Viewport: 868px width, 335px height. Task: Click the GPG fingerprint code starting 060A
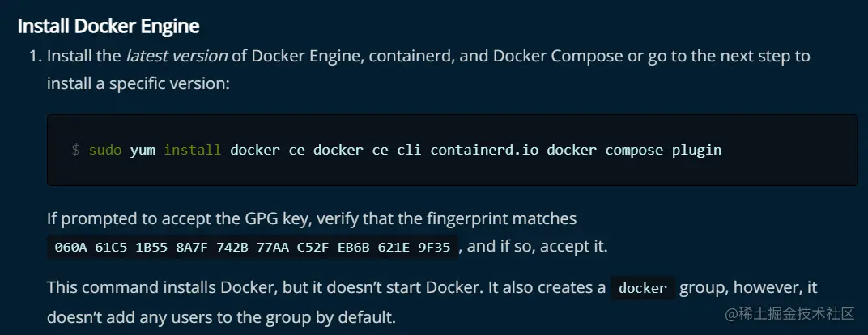coord(252,247)
